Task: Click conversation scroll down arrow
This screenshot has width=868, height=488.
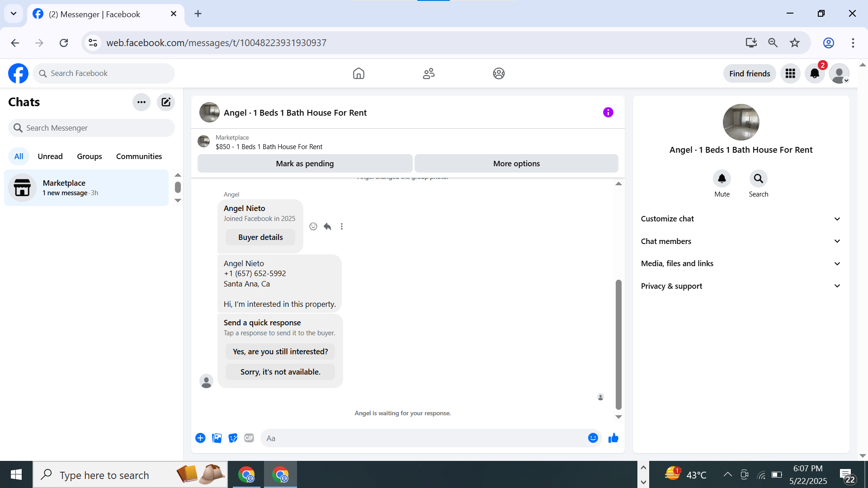Action: pyautogui.click(x=618, y=417)
